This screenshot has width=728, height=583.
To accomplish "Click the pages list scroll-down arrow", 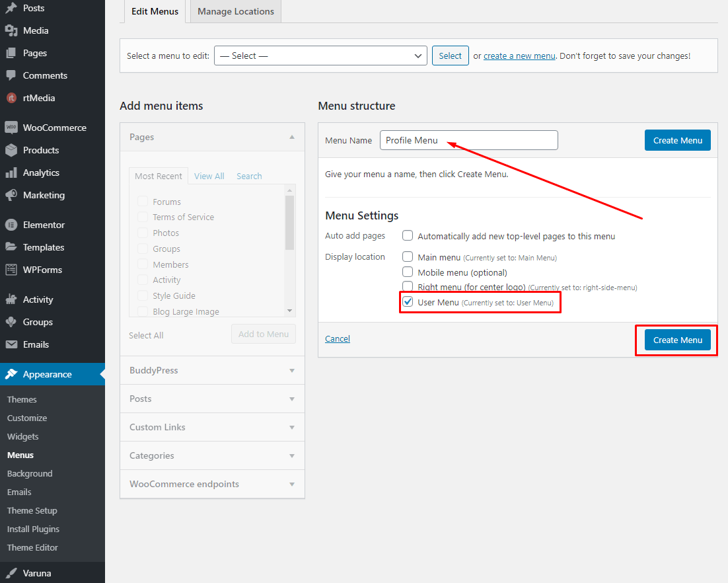I will coord(290,311).
